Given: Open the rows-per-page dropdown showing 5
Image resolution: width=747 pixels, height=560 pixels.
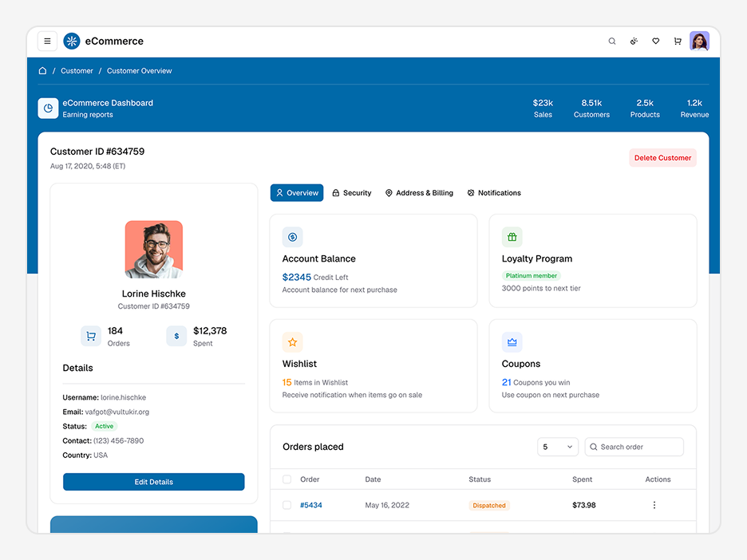Looking at the screenshot, I should [558, 447].
